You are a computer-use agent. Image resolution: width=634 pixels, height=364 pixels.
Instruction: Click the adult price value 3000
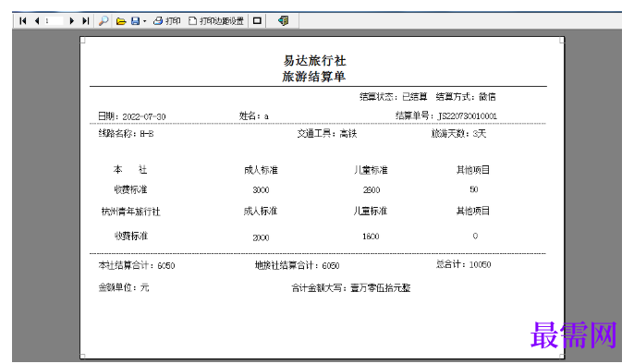261,190
